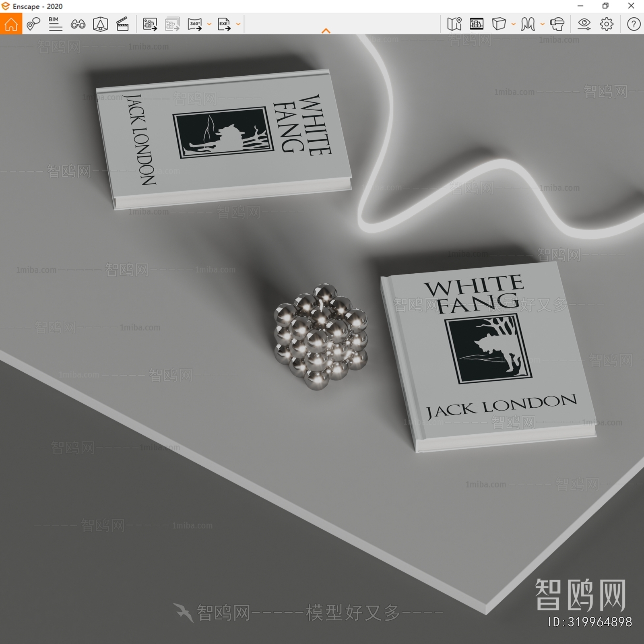This screenshot has height=644, width=644.
Task: Click the metallic sphere cluster in the render
Action: tap(321, 336)
